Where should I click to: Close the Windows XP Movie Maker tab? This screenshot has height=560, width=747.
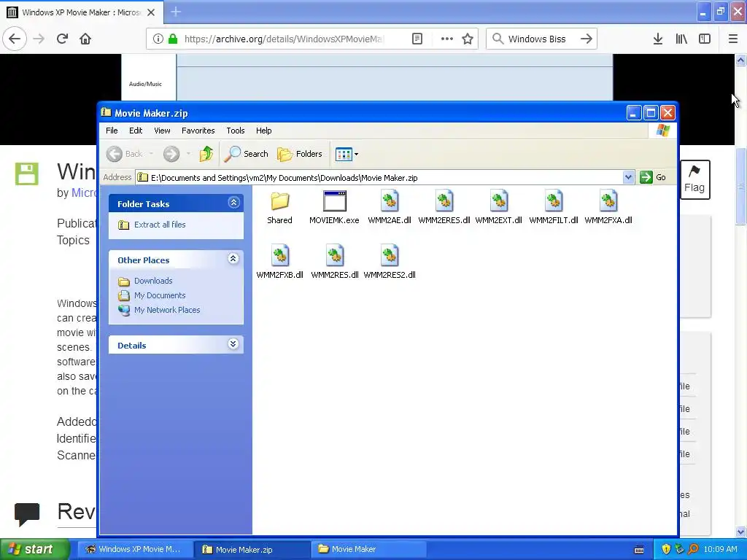pyautogui.click(x=151, y=12)
